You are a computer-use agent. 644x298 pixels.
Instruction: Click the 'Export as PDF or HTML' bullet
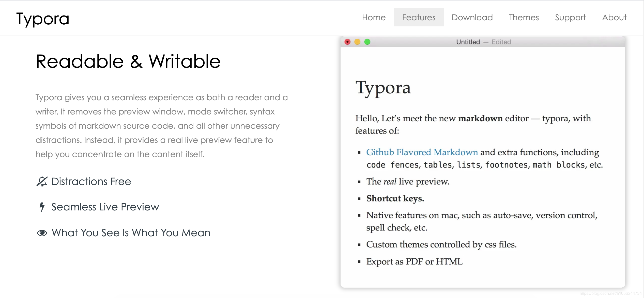tap(414, 261)
